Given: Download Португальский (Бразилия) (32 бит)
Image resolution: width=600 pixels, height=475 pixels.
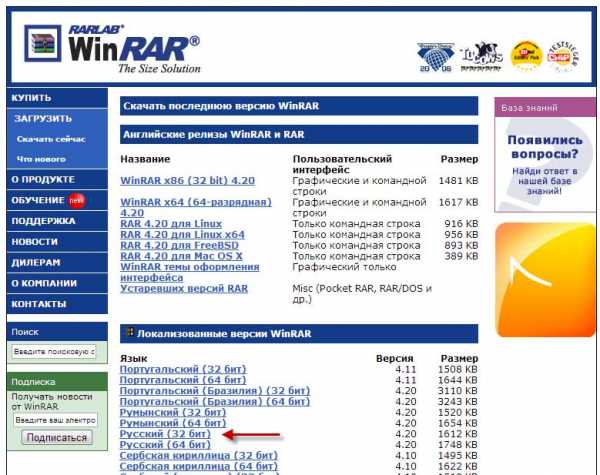Looking at the screenshot, I should (x=215, y=391).
